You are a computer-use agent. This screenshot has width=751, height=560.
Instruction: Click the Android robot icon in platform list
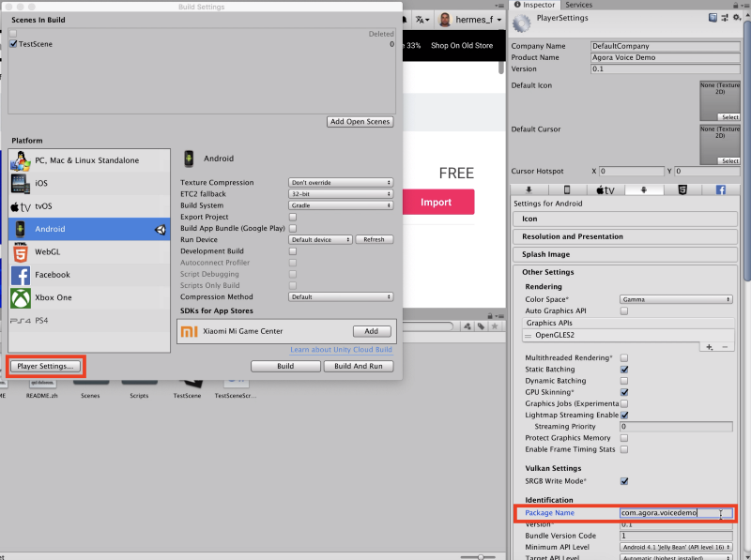(20, 229)
